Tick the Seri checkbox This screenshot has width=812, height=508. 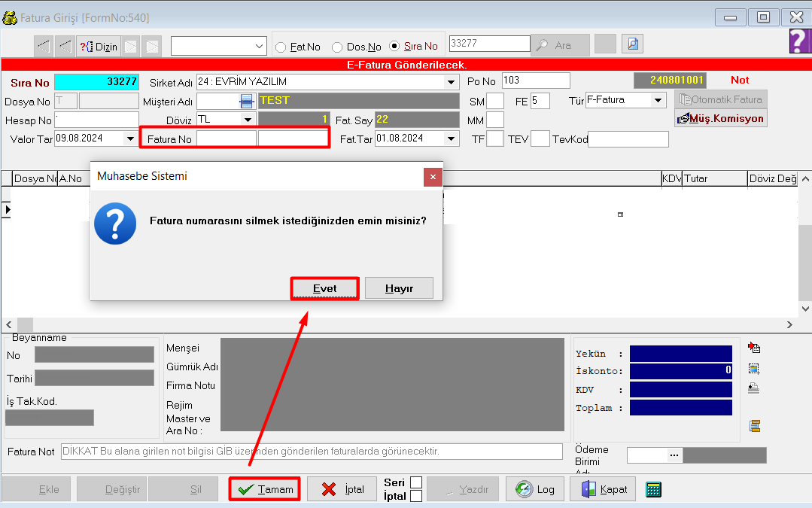tap(415, 482)
